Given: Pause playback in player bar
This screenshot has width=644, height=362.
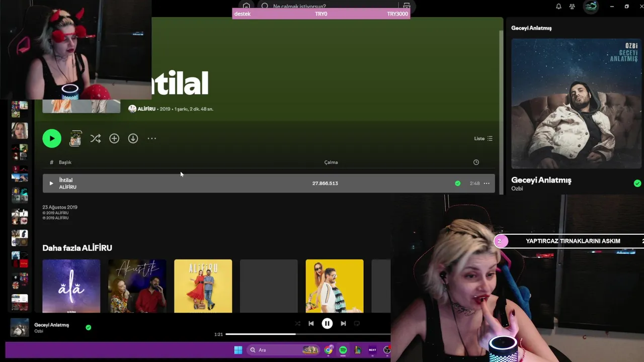Looking at the screenshot, I should [x=327, y=323].
